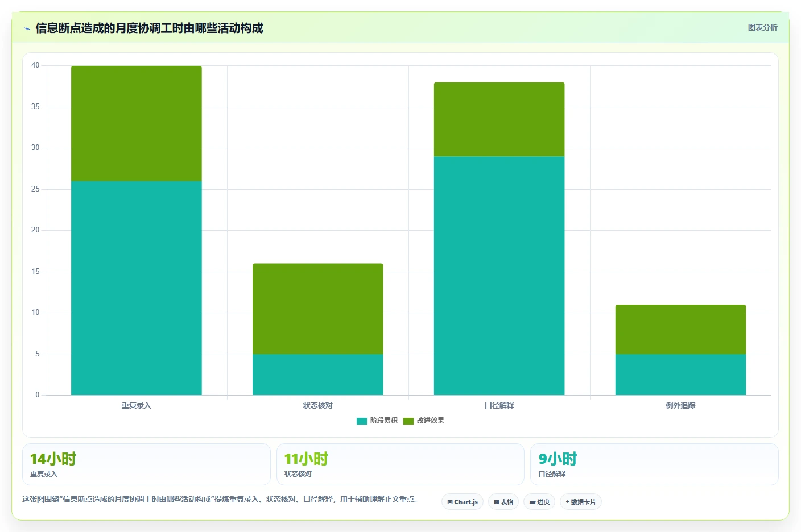Click the chart title 信息断点造成的月度协调工时
801x532 pixels.
pyautogui.click(x=149, y=28)
